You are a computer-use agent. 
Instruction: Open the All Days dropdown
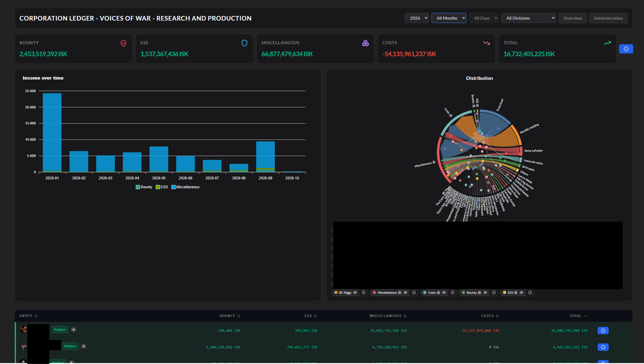pyautogui.click(x=484, y=18)
